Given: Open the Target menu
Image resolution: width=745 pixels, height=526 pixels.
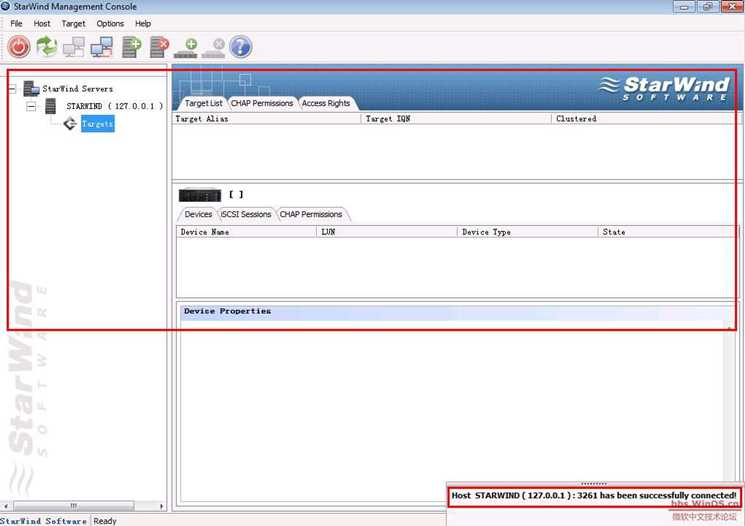Looking at the screenshot, I should pos(73,23).
